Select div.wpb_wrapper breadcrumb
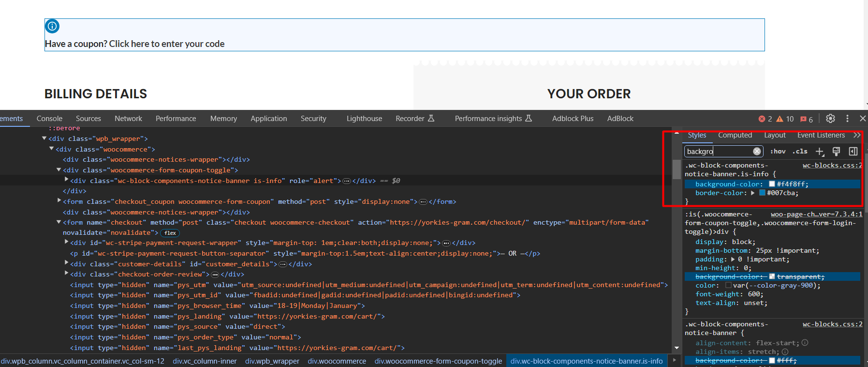 pos(272,361)
